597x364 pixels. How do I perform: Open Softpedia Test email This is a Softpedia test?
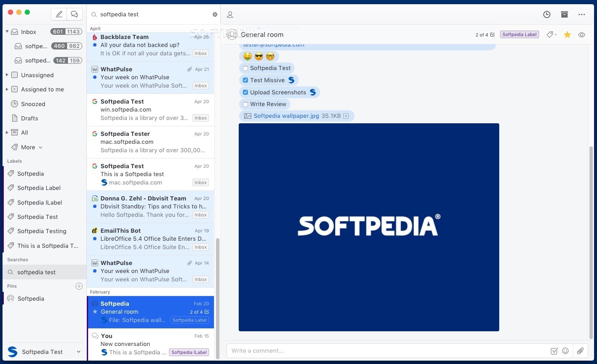tap(150, 174)
